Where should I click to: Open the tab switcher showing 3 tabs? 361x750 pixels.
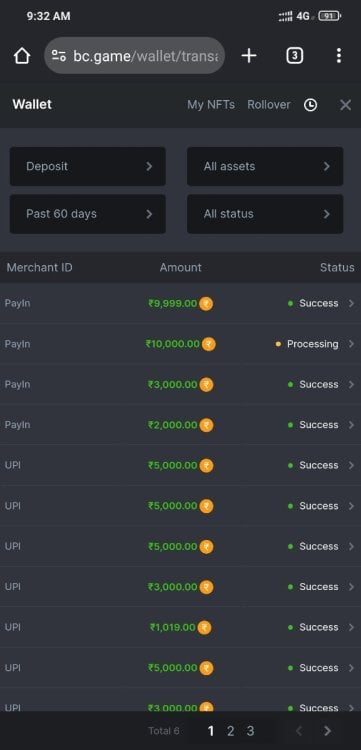pyautogui.click(x=295, y=56)
